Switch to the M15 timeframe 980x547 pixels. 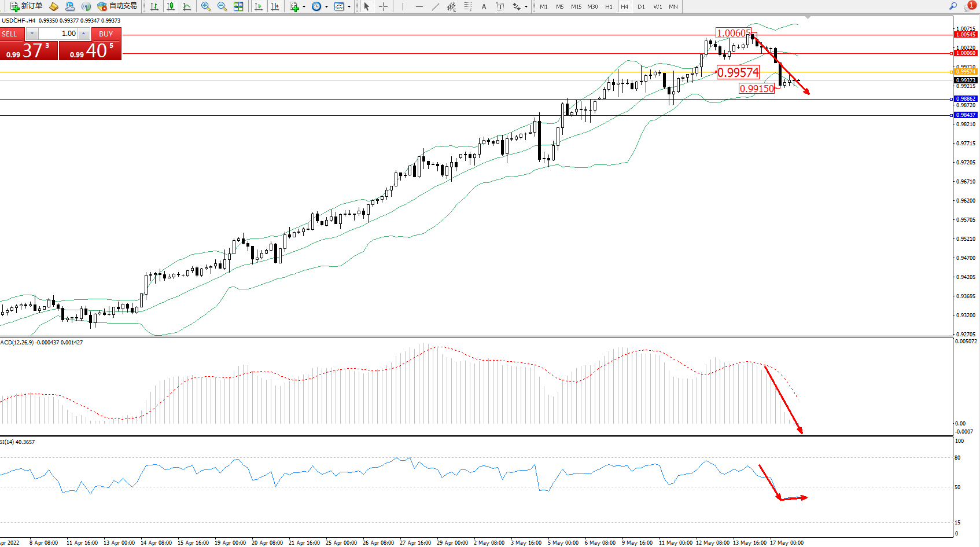pyautogui.click(x=576, y=7)
